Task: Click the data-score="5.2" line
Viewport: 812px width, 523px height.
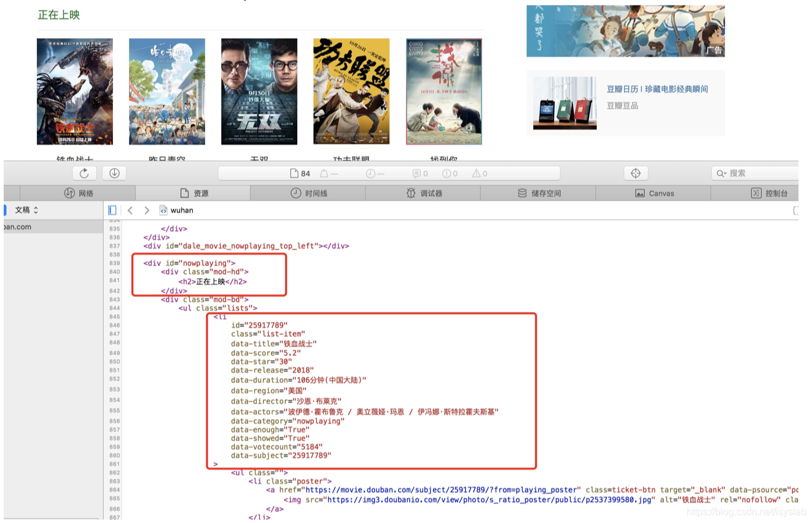Action: click(x=266, y=353)
